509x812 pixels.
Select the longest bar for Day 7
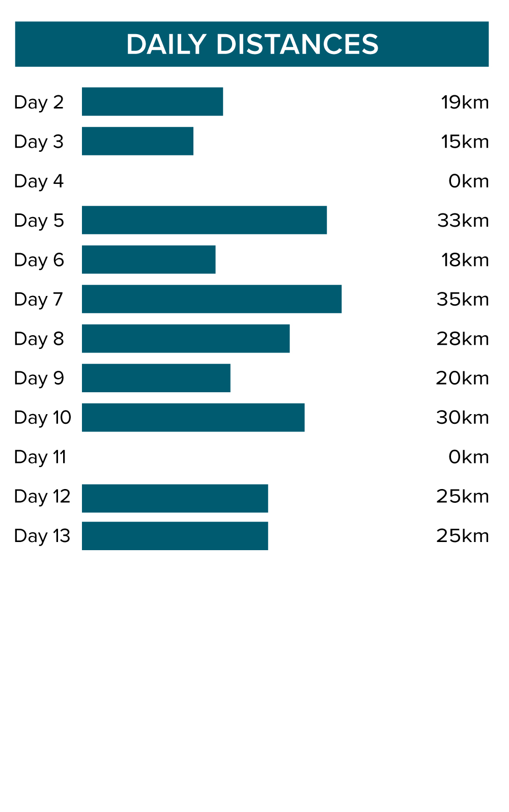(x=212, y=299)
